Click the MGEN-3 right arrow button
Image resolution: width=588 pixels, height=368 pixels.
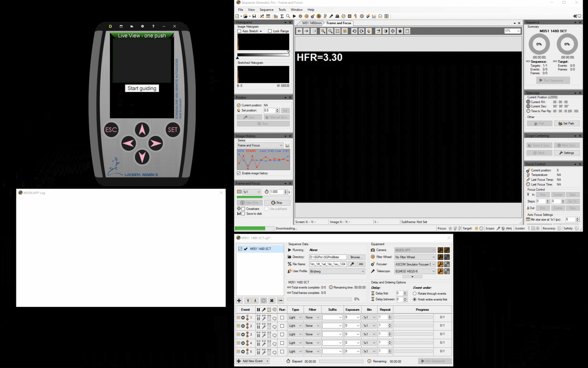coord(156,143)
